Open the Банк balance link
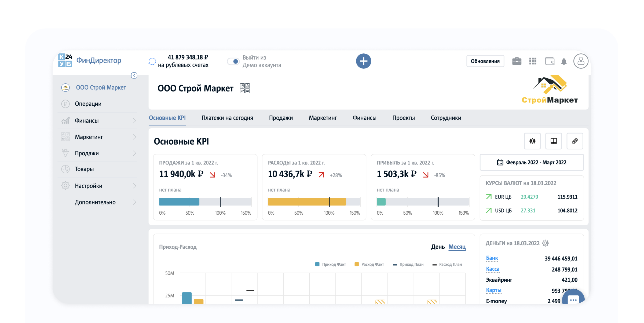 coord(492,258)
